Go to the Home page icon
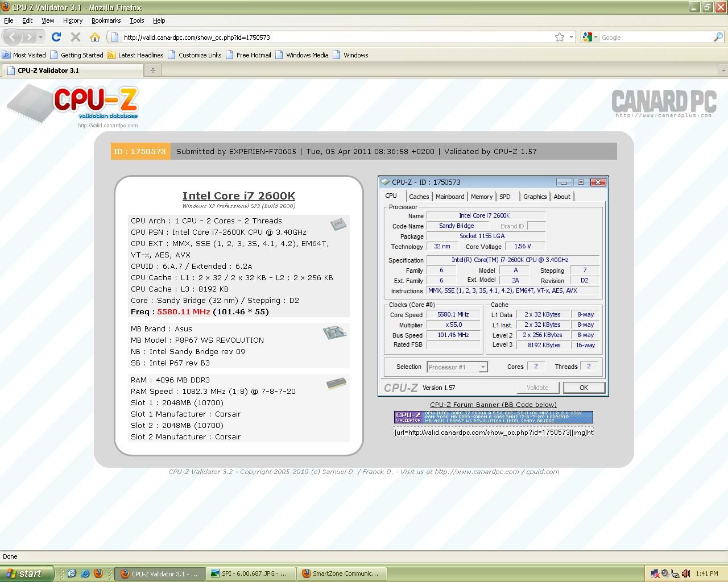728x582 pixels. (95, 37)
